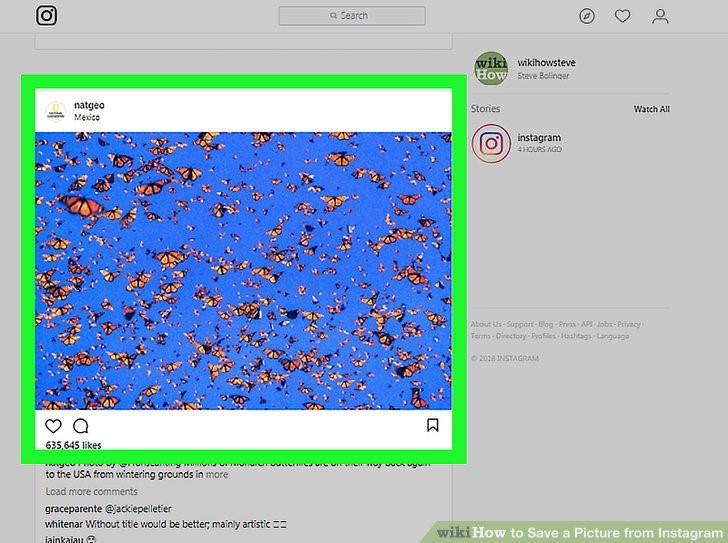Expand the caption with more link

click(217, 474)
